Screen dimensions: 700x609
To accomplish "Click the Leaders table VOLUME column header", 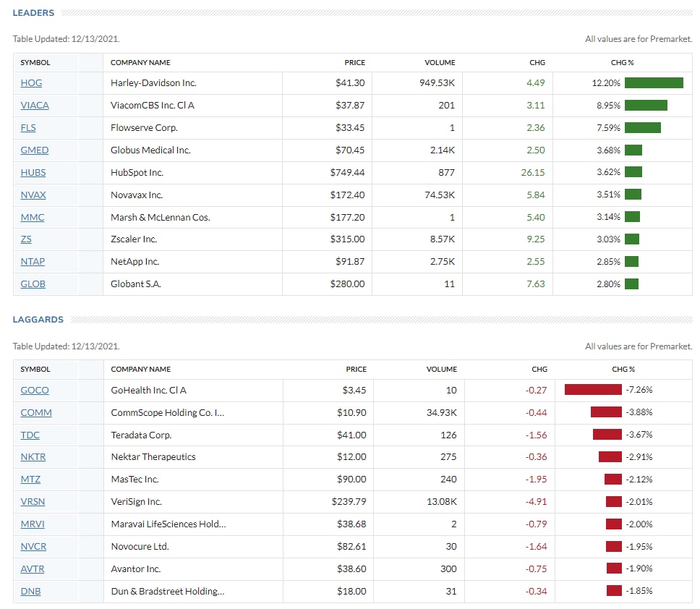I will [440, 63].
